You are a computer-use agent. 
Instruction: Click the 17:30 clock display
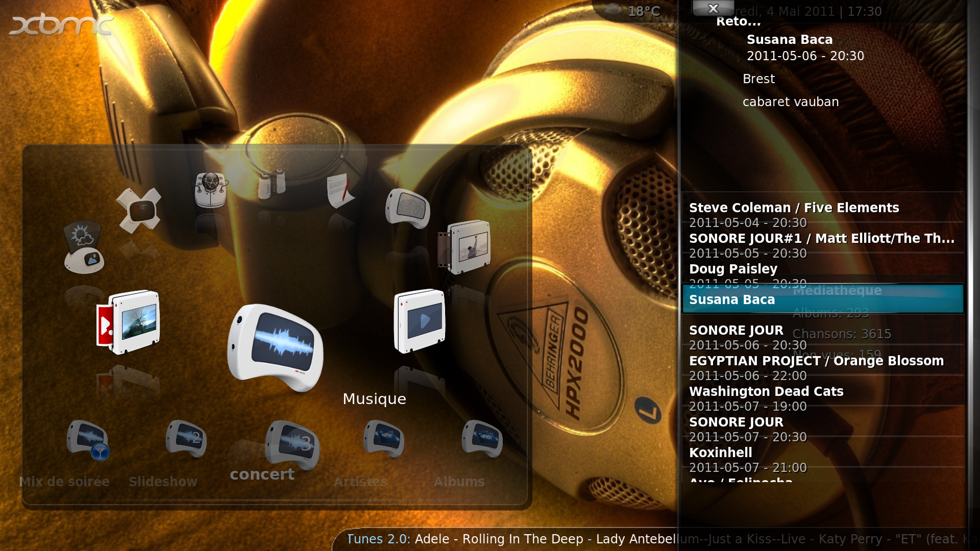865,11
